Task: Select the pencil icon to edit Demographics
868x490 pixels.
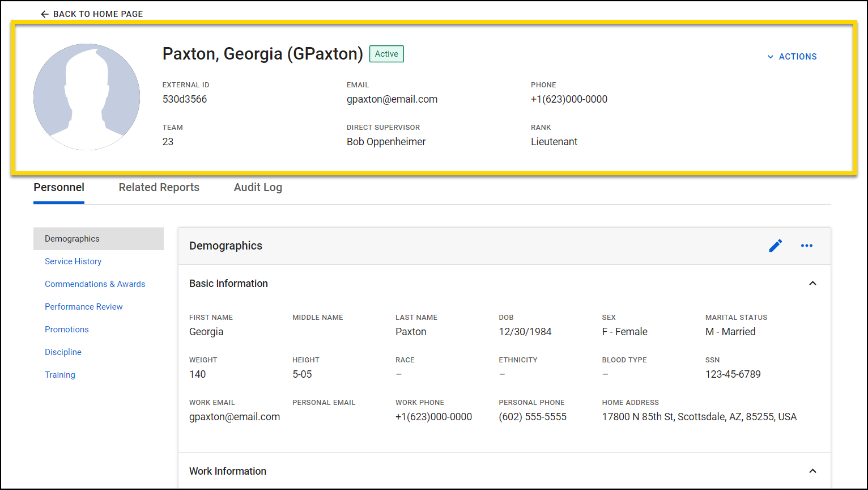Action: tap(776, 246)
